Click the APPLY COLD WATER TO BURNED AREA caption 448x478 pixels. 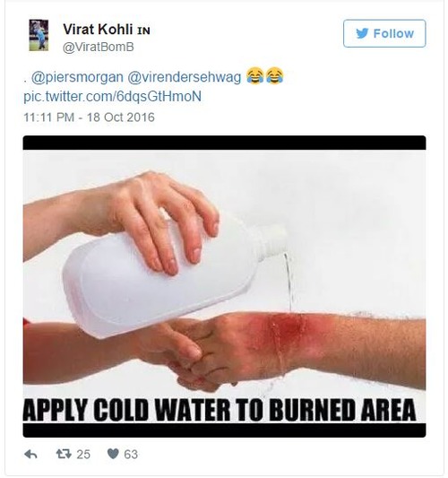click(220, 410)
